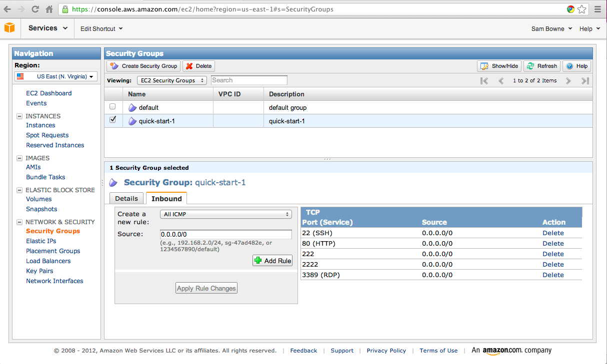Open EC2 Security Groups viewing dropdown
This screenshot has width=607, height=364.
(x=172, y=80)
